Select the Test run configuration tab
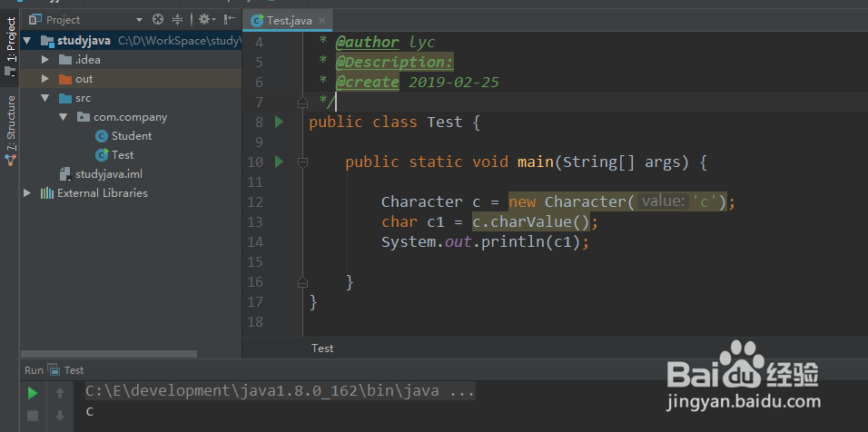This screenshot has width=868, height=432. [x=66, y=370]
